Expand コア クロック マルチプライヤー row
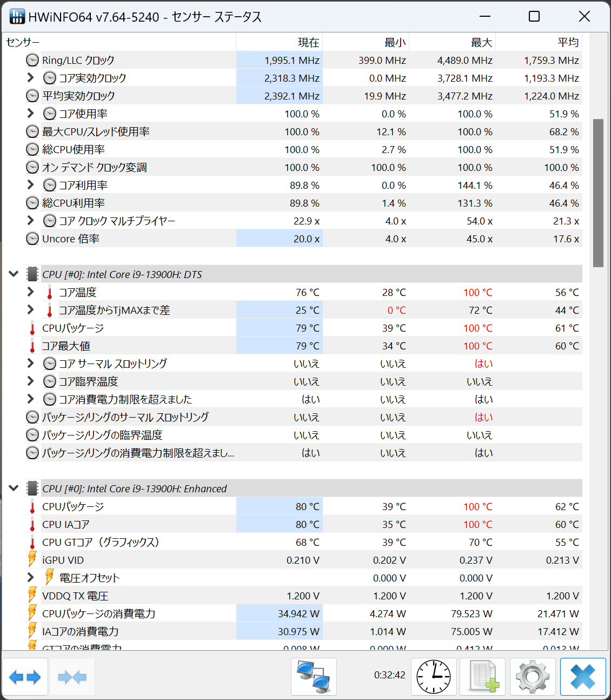The width and height of the screenshot is (611, 700). (x=30, y=221)
